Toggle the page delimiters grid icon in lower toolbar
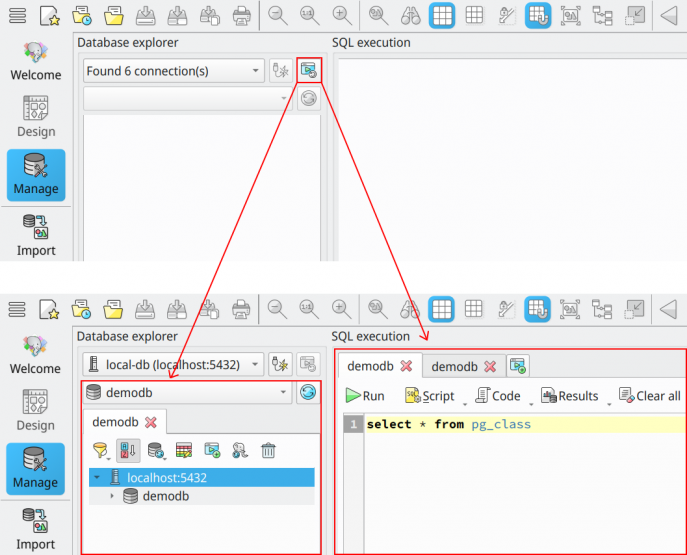This screenshot has height=555, width=687. tap(474, 310)
